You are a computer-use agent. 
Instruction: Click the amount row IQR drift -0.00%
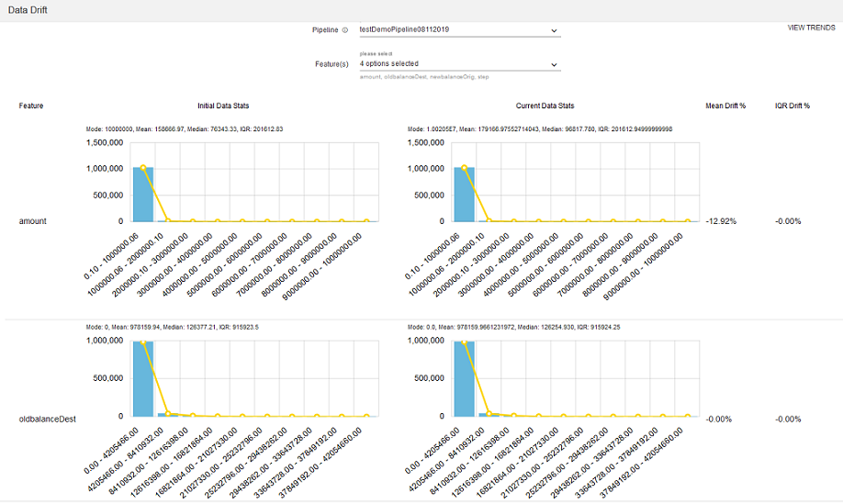(788, 221)
